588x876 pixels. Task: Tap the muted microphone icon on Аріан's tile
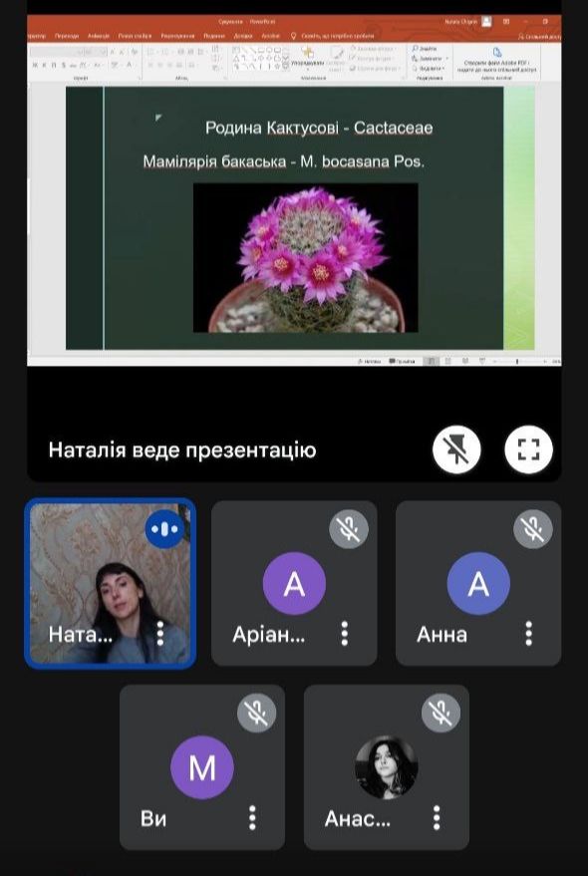tap(349, 528)
